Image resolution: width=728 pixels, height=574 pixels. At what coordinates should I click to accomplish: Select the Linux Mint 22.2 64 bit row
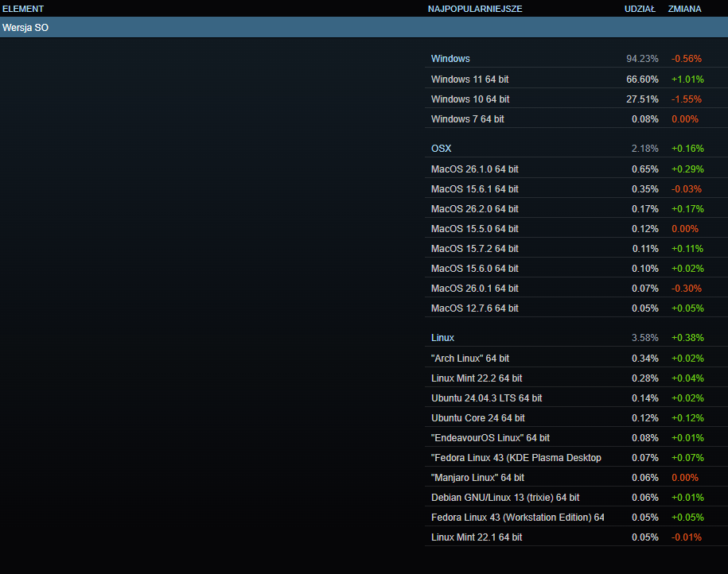(476, 378)
